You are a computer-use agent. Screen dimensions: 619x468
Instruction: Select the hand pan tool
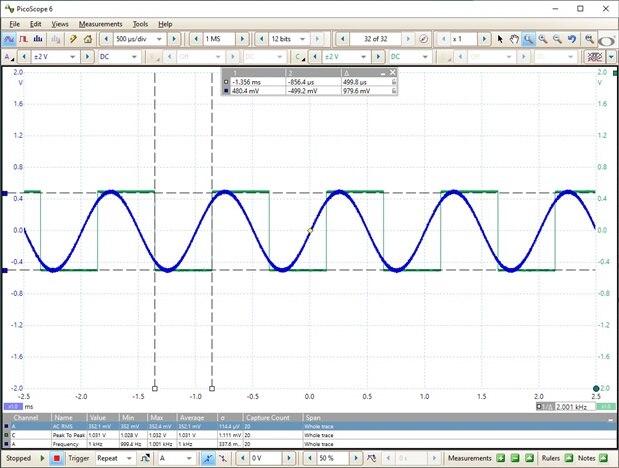coord(514,39)
